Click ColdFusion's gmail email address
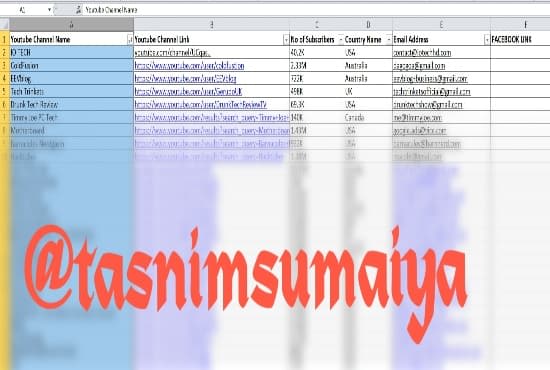Image resolution: width=550 pixels, height=370 pixels. tap(419, 66)
